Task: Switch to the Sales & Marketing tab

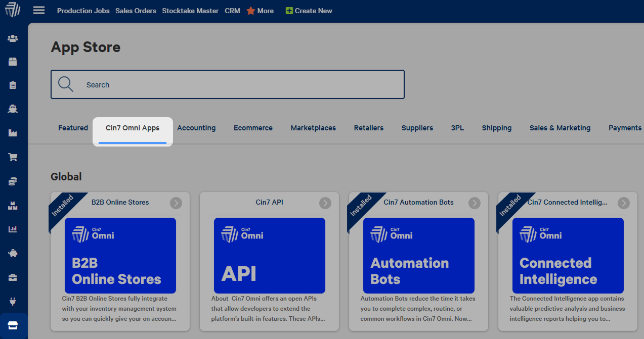Action: click(x=560, y=128)
